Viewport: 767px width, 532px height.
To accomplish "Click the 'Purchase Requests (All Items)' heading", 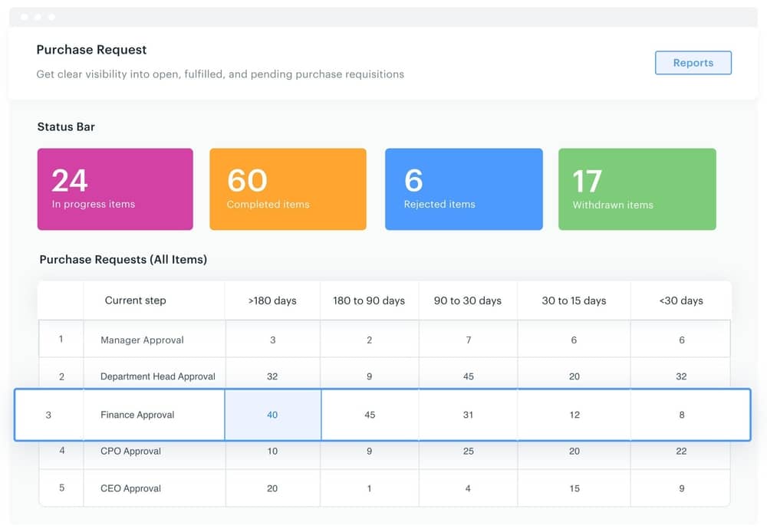I will pyautogui.click(x=123, y=260).
